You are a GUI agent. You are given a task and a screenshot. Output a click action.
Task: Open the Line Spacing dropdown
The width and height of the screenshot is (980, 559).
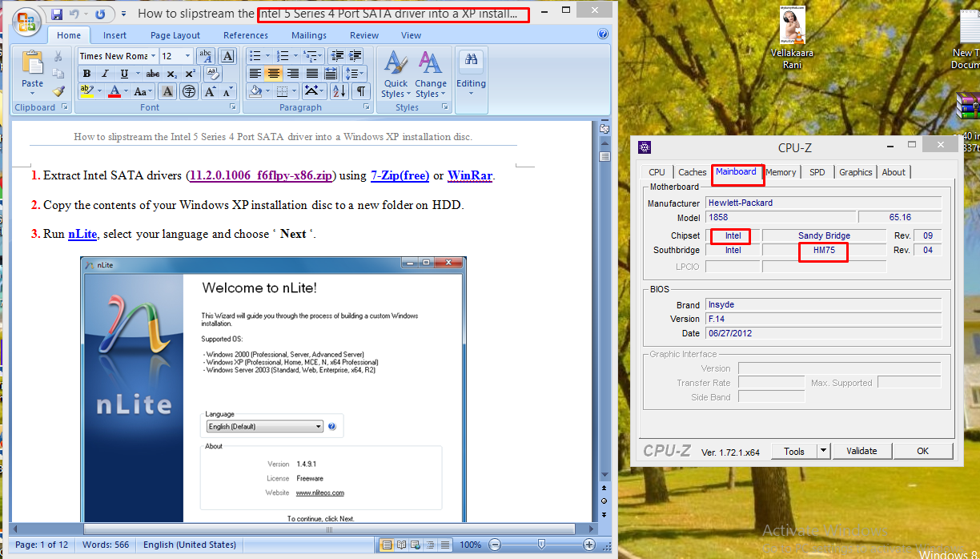click(x=355, y=73)
